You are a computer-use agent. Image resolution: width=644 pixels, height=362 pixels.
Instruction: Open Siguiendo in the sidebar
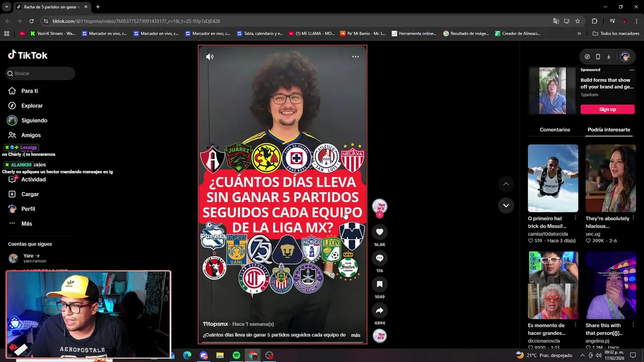coord(34,121)
